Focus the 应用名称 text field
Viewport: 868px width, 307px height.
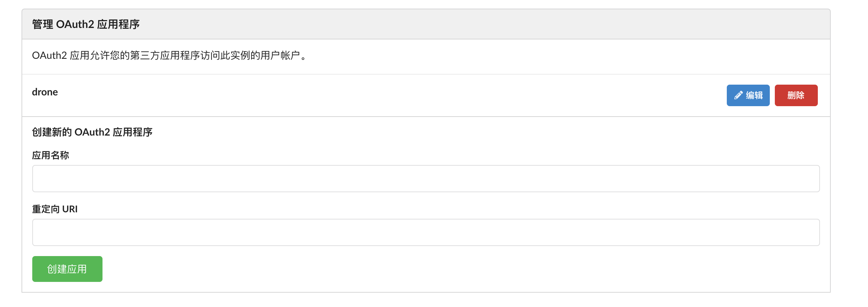(x=426, y=179)
